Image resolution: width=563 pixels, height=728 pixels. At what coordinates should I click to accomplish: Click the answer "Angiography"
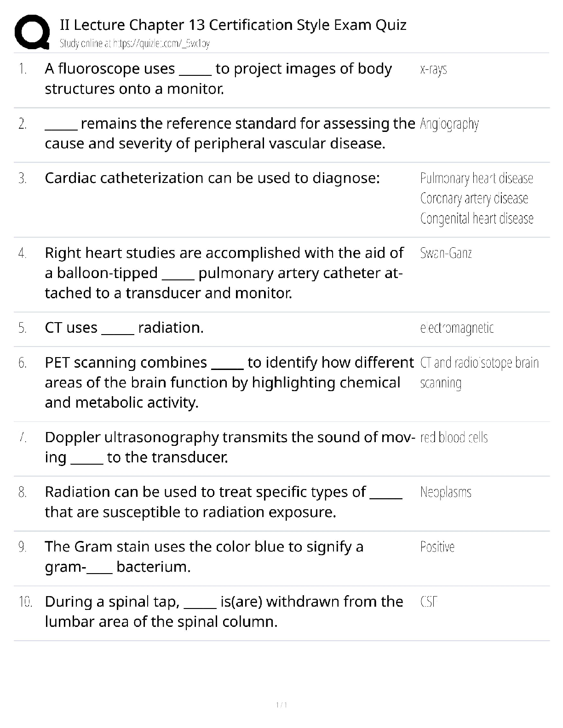(449, 124)
